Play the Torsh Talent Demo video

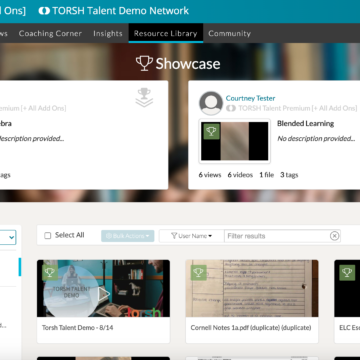click(104, 294)
